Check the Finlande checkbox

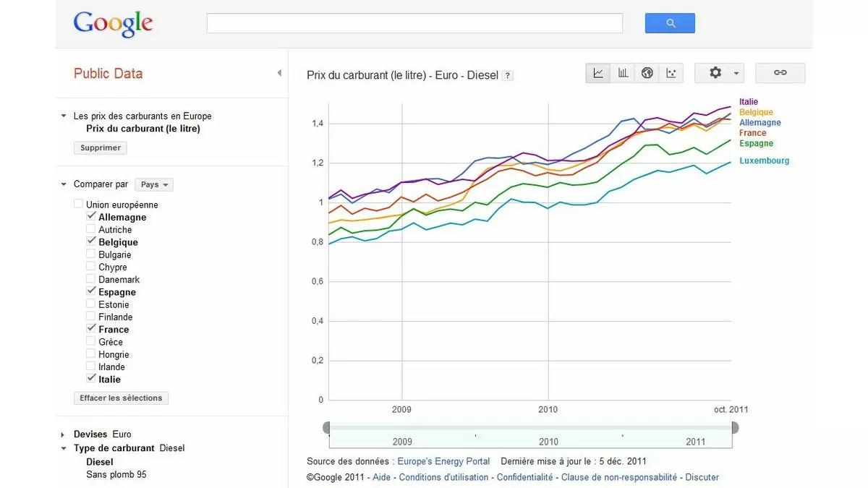[x=92, y=315]
